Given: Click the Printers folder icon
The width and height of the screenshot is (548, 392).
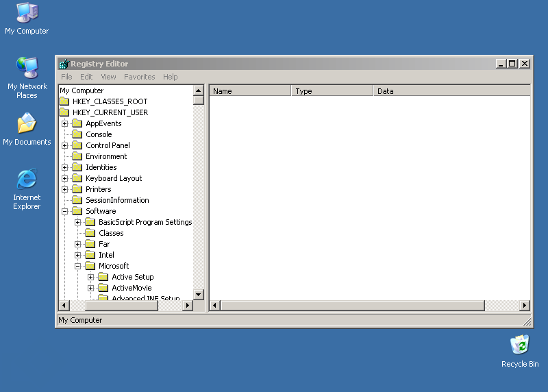Looking at the screenshot, I should pos(77,189).
